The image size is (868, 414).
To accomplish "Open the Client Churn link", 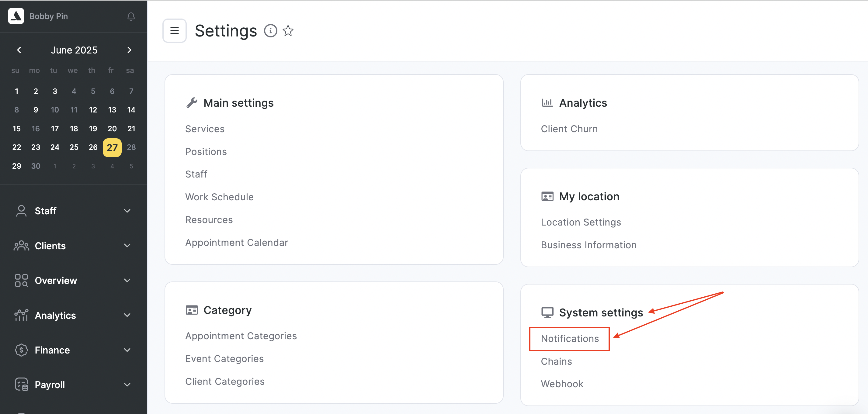I will point(569,129).
